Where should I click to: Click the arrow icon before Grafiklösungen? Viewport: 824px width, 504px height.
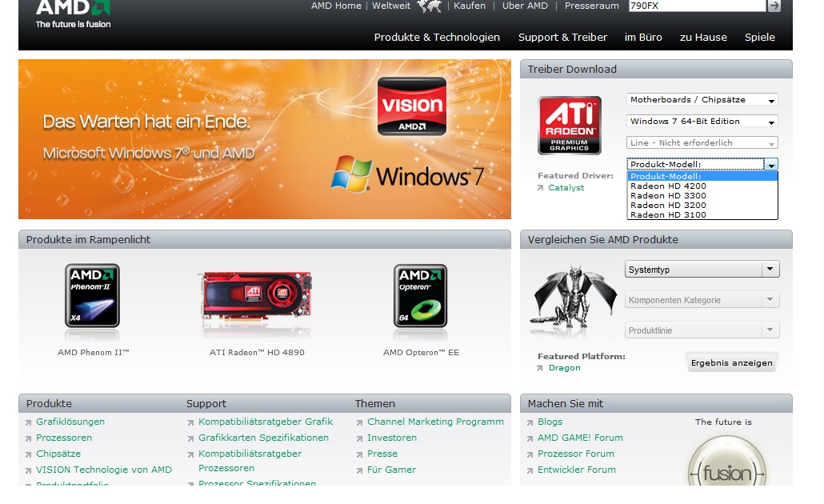[28, 422]
